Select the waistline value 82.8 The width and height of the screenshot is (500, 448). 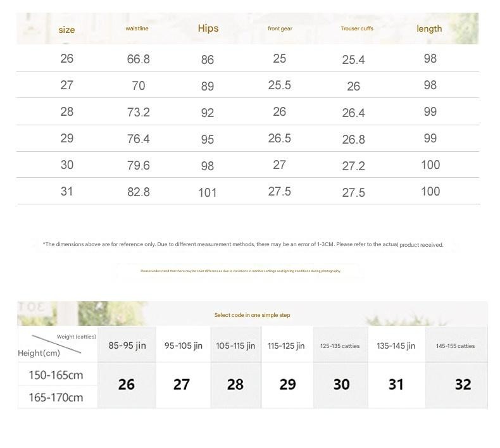138,192
